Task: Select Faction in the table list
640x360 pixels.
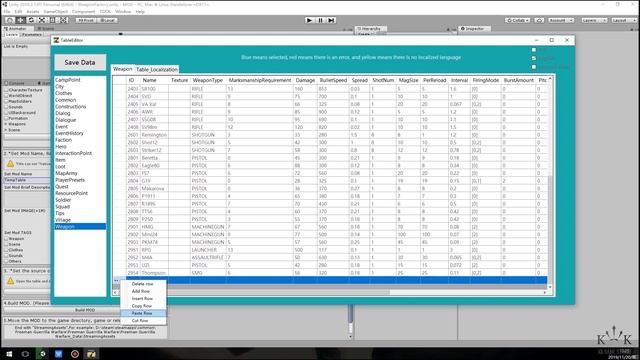Action: coord(64,140)
